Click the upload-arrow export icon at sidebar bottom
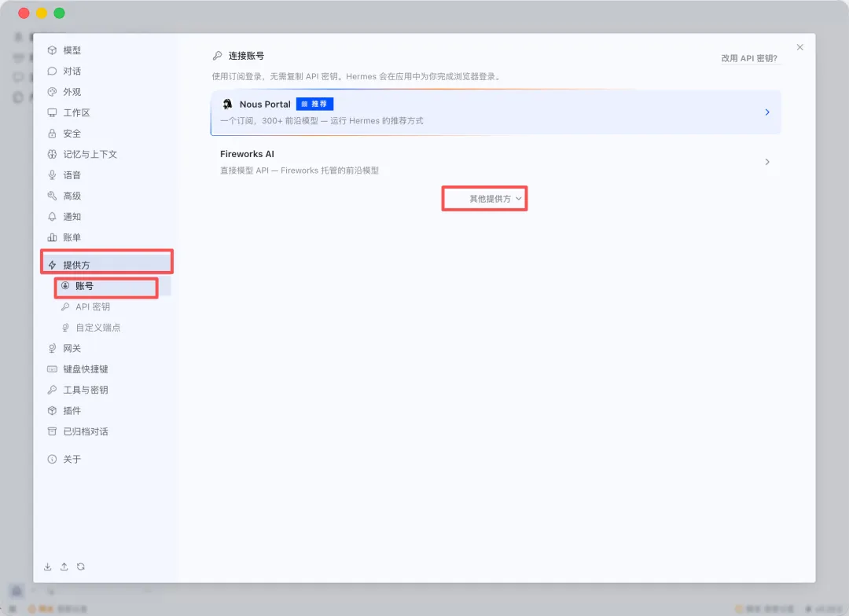Viewport: 849px width, 616px height. 64,566
